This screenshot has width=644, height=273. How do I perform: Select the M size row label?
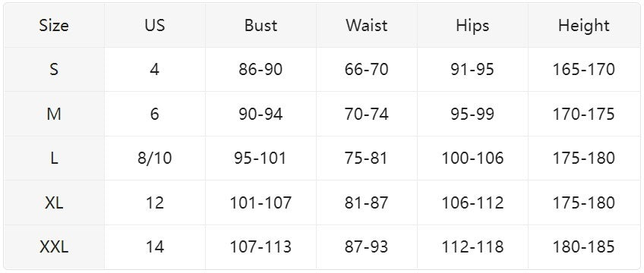pyautogui.click(x=54, y=114)
